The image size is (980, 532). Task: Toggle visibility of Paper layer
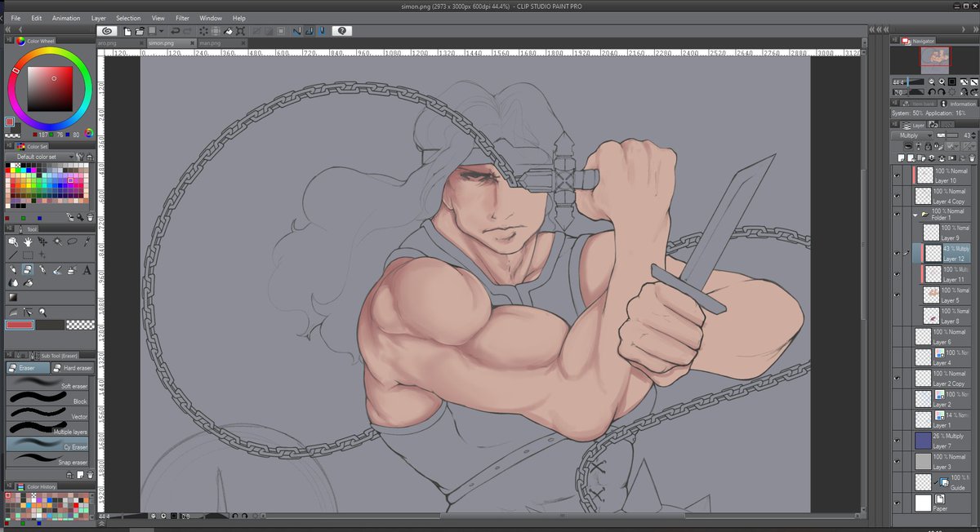[x=897, y=503]
